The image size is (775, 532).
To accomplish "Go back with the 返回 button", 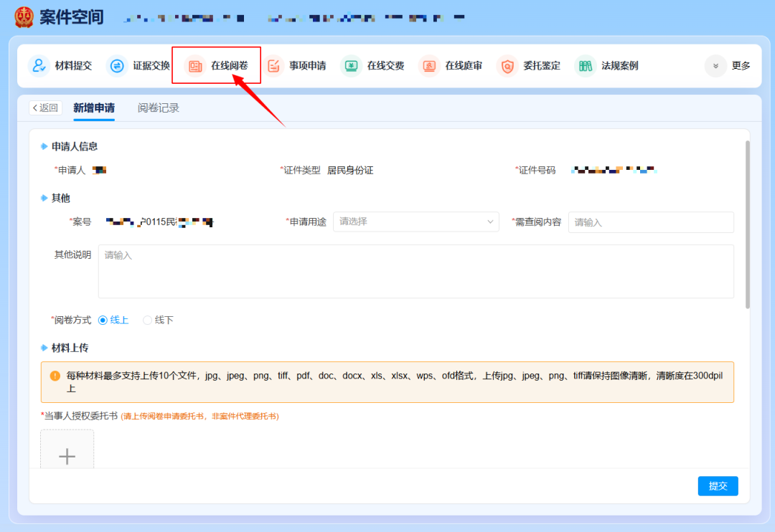I will (x=45, y=108).
